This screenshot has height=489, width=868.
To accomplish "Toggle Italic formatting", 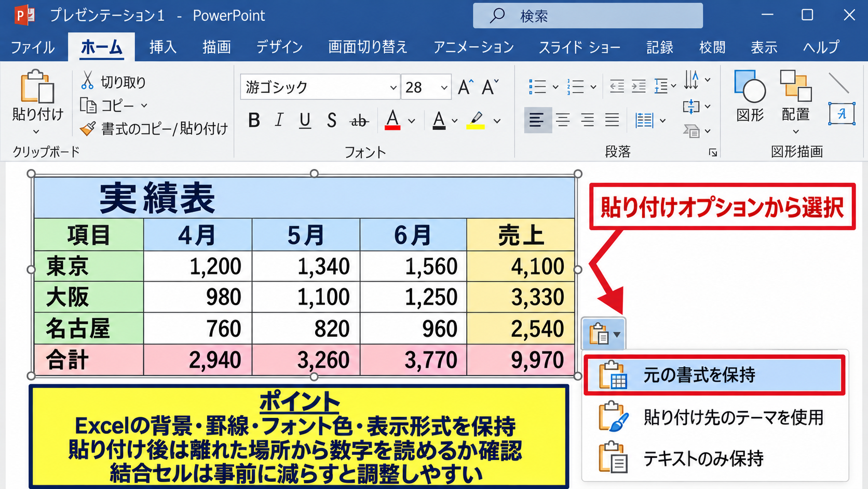I will click(x=279, y=121).
